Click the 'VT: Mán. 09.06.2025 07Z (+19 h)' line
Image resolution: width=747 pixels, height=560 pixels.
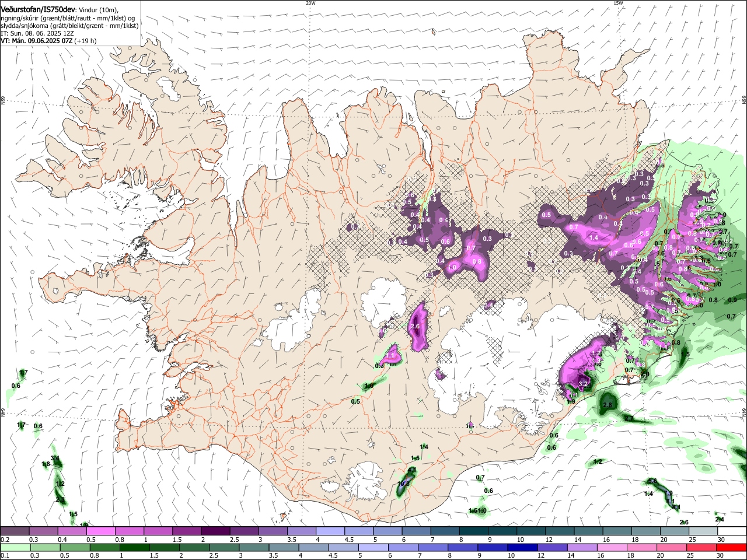(x=48, y=41)
